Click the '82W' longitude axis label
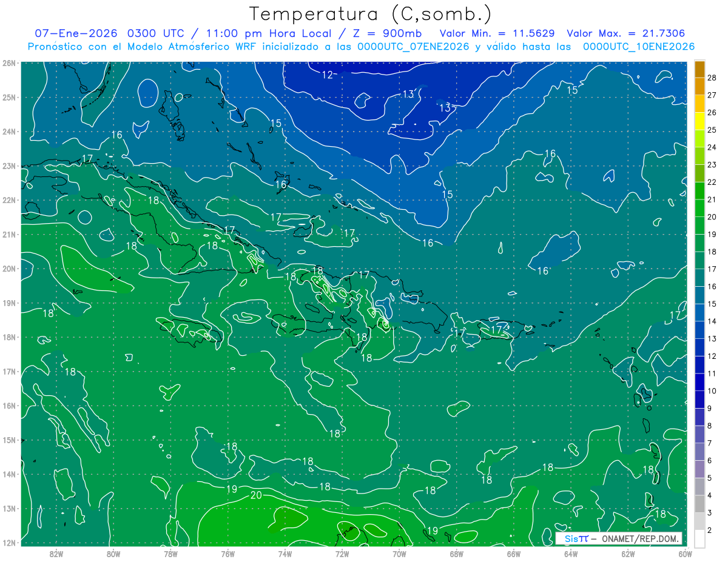The height and width of the screenshot is (562, 728). 56,554
